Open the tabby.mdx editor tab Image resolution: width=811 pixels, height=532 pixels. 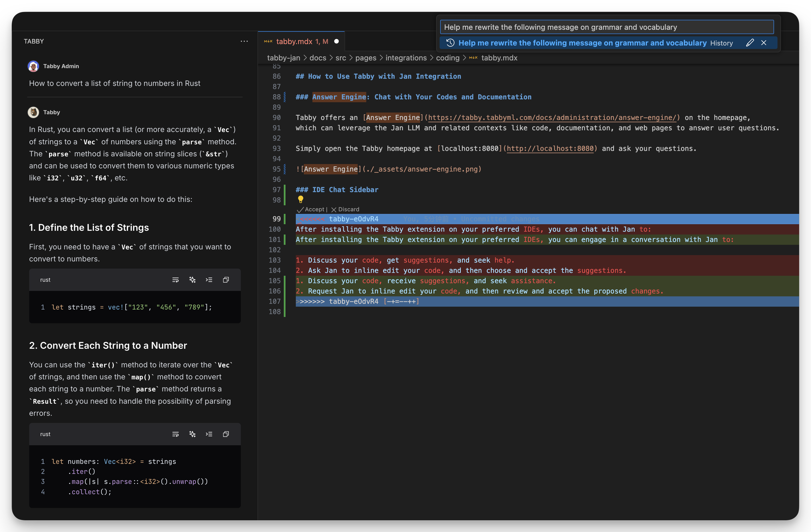coord(302,41)
